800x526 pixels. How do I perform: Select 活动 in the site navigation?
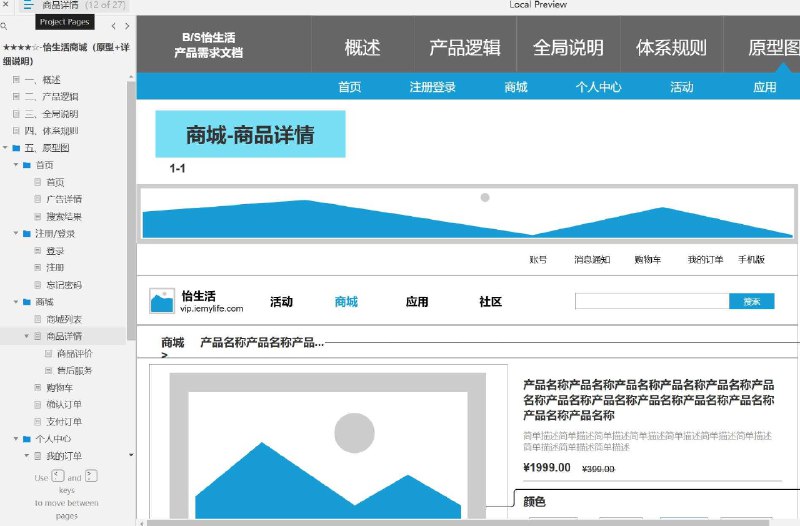pos(281,302)
